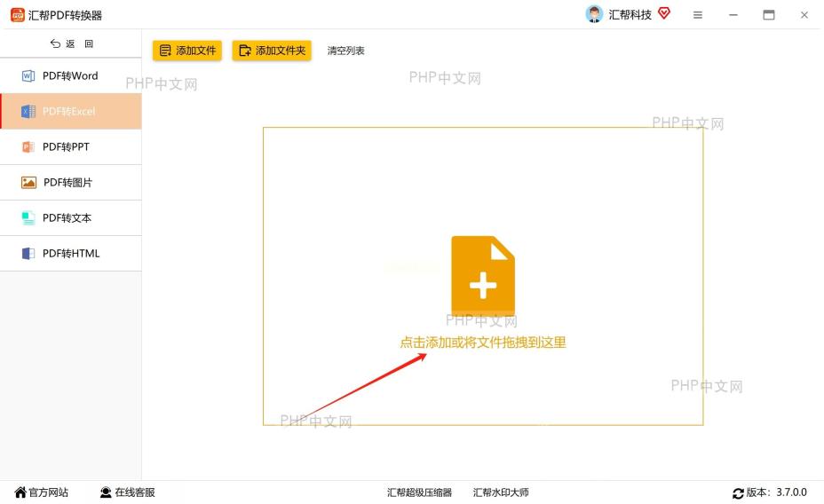Select the PDF转Word tab
Image resolution: width=824 pixels, height=504 pixels.
[x=71, y=75]
